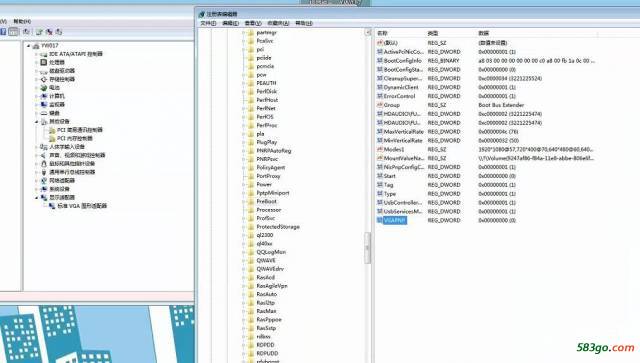Select the pcmcia registry key
The width and height of the screenshot is (640, 363).
coord(265,66)
